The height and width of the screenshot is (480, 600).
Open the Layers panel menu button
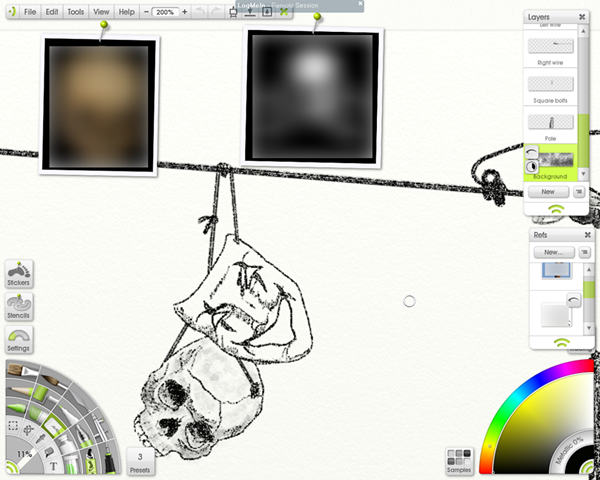coord(579,192)
